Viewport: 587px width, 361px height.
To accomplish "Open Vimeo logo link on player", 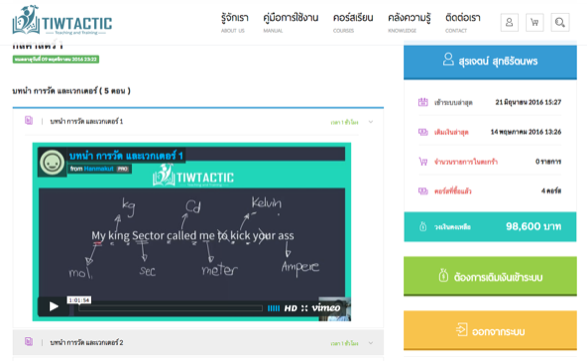I will [x=326, y=308].
